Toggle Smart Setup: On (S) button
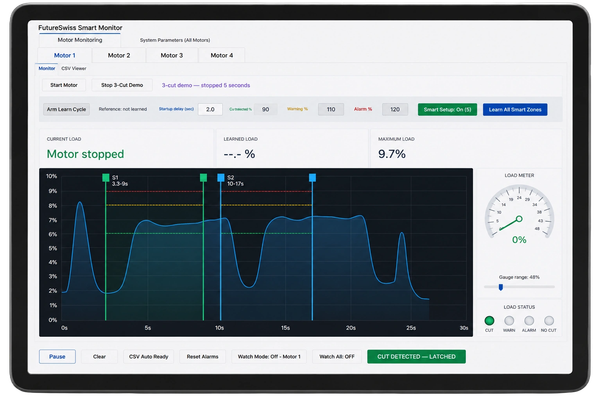600x400 pixels. (x=447, y=109)
